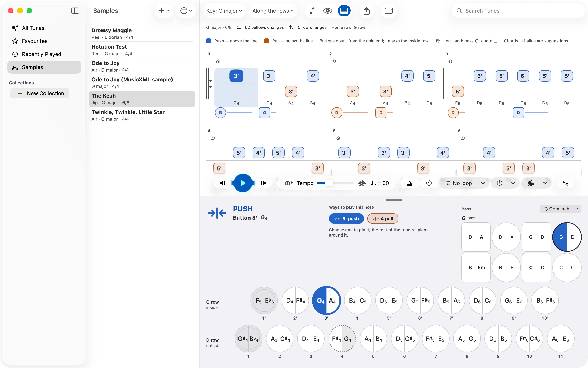Select the G4 A4 button on G row
Viewport: 588px width, 368px height.
[x=326, y=301]
